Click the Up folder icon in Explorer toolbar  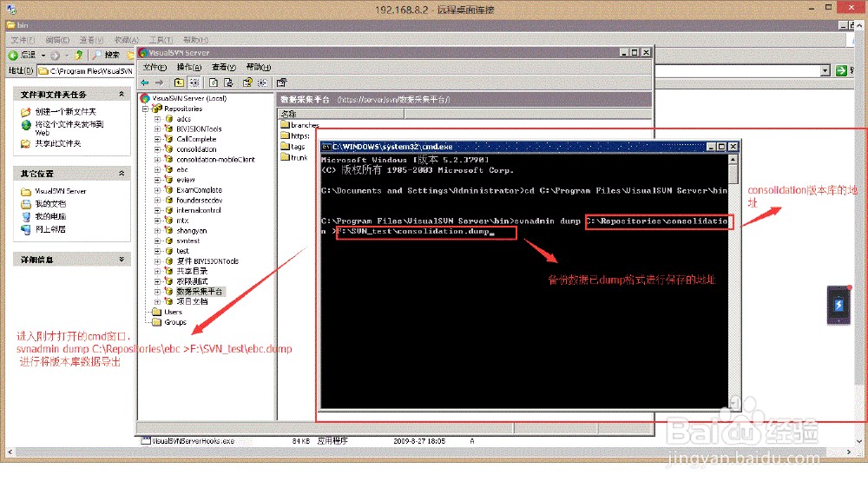(79, 55)
